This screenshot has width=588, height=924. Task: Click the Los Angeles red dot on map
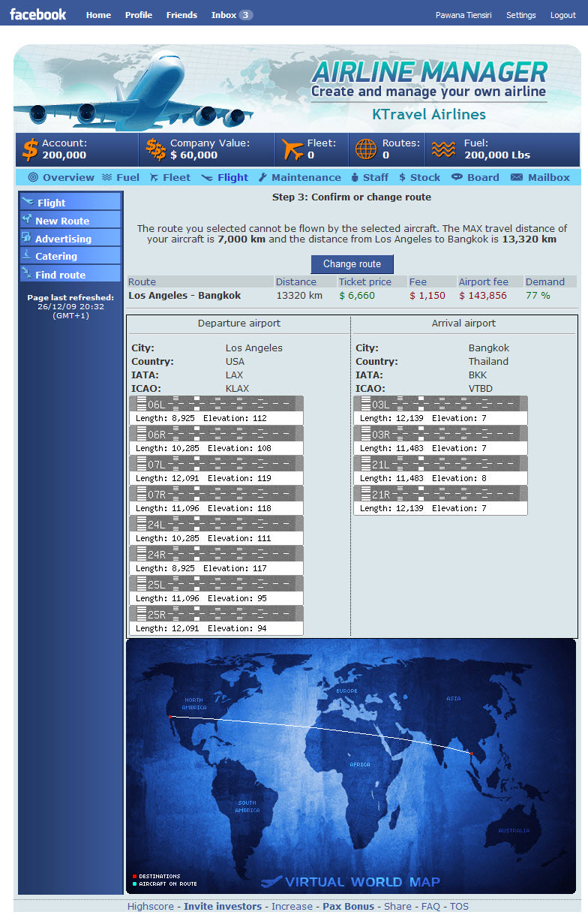170,717
